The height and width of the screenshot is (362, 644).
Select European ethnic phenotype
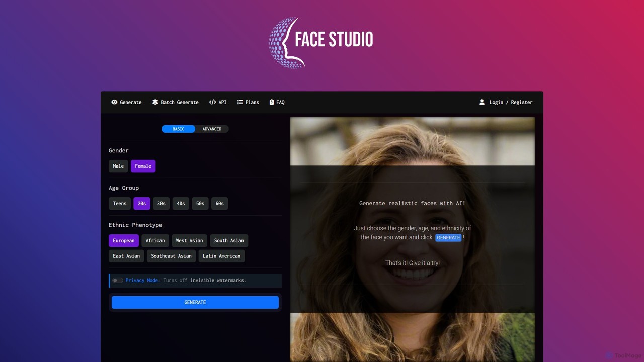(124, 240)
